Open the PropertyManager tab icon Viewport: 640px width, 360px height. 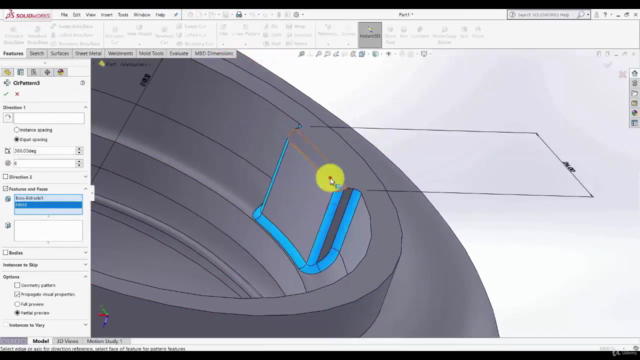click(x=20, y=72)
